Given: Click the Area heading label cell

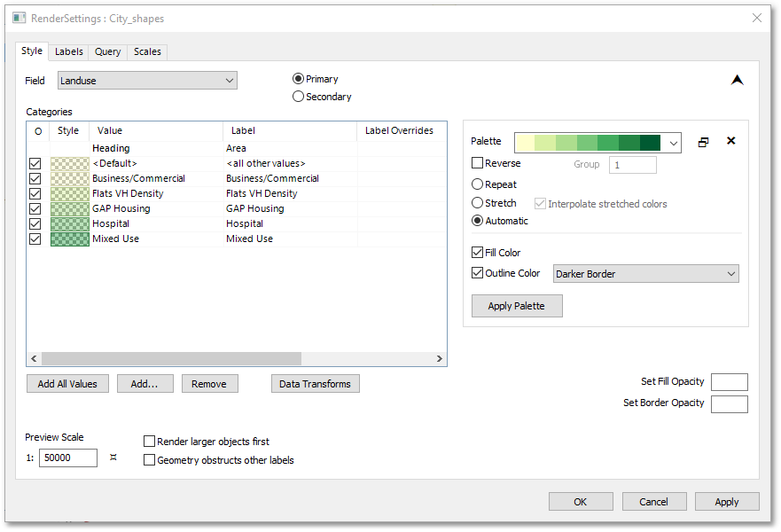Looking at the screenshot, I should click(290, 148).
